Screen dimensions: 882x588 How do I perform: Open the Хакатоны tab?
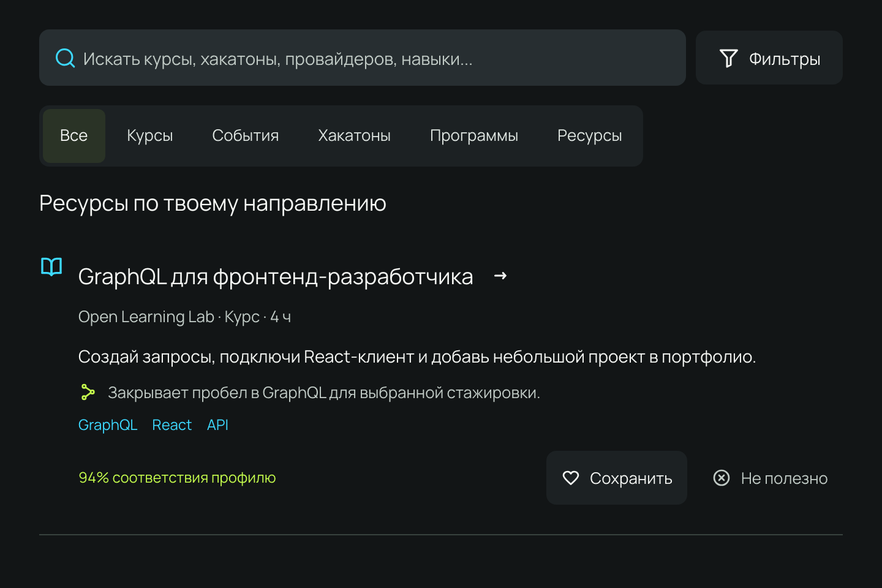(x=355, y=136)
